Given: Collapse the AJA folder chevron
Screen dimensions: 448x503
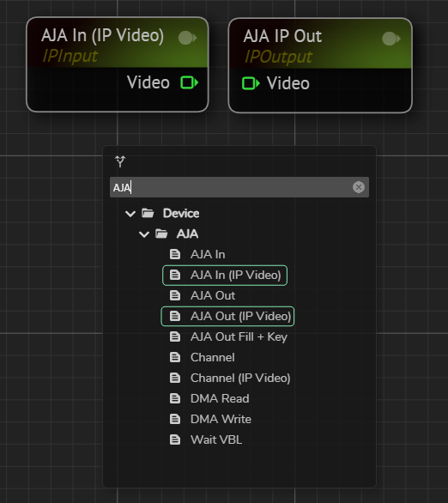Looking at the screenshot, I should coord(144,234).
